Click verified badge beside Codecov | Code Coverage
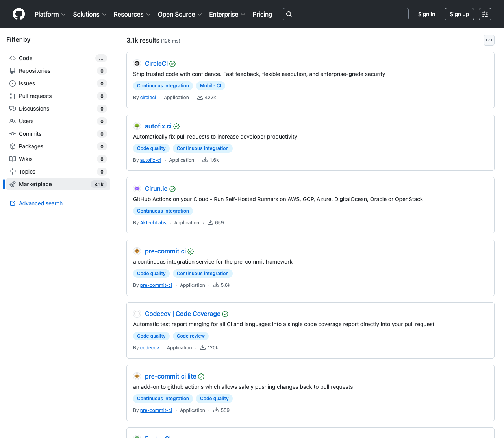Screen dimensions: 504x438 click(225, 314)
